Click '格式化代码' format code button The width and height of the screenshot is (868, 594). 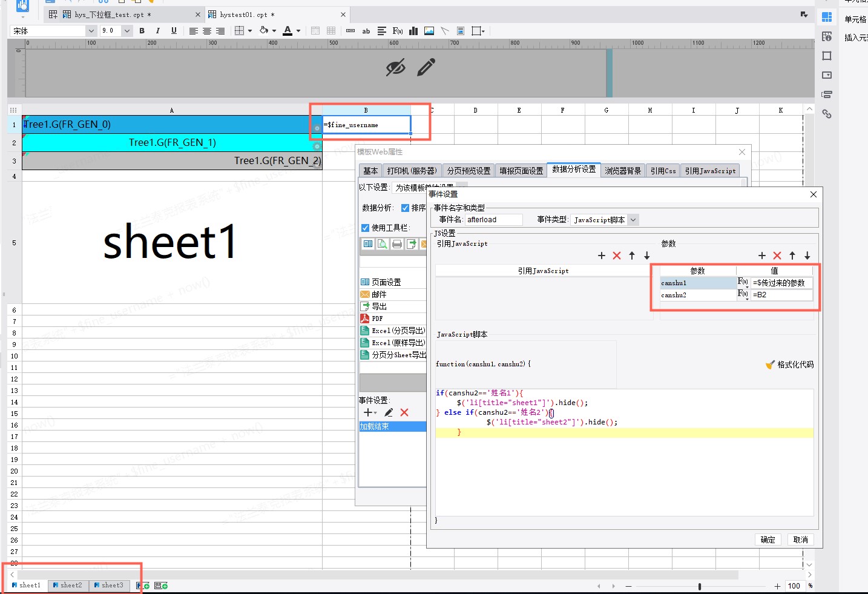(789, 365)
